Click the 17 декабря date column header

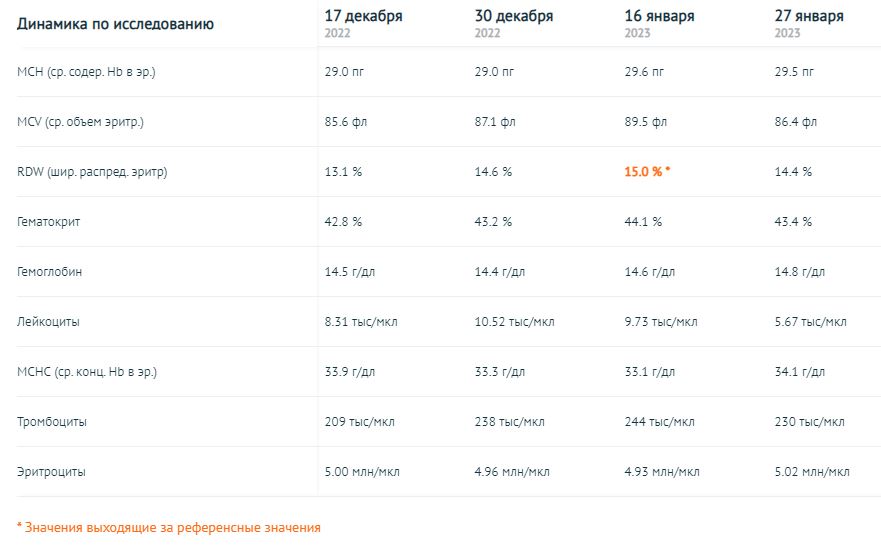363,17
